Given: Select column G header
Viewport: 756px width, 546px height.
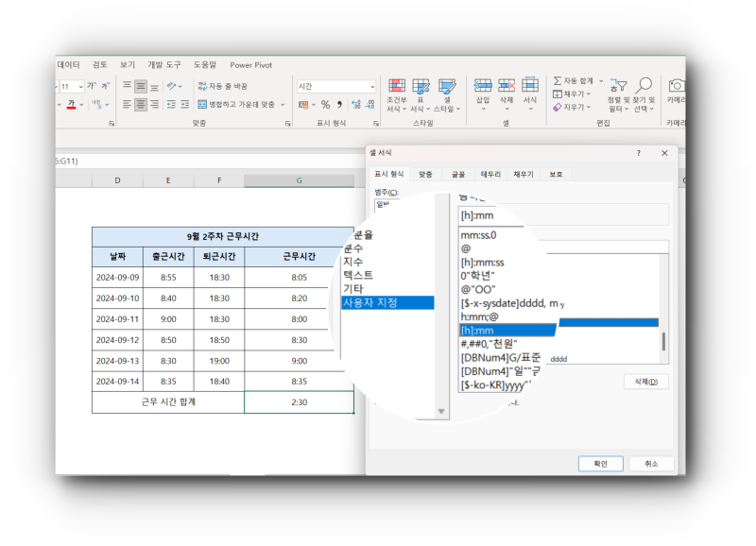Looking at the screenshot, I should (x=299, y=180).
